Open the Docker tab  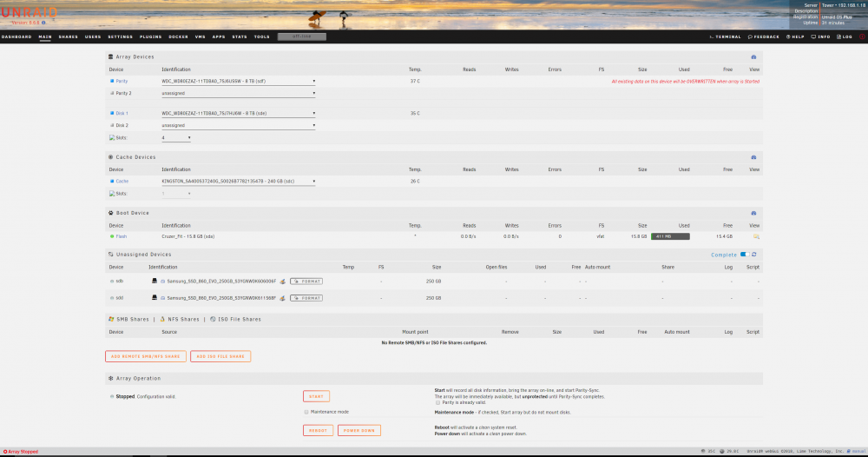tap(178, 37)
